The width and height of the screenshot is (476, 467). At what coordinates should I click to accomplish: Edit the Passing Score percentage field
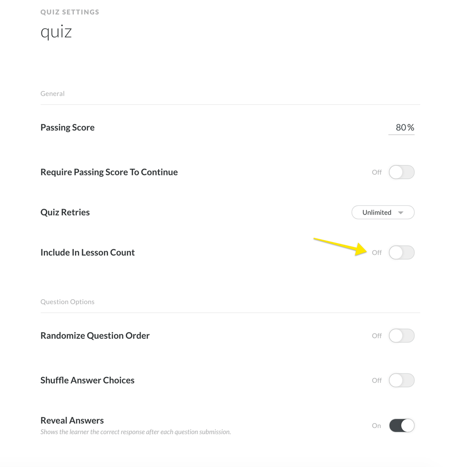pos(401,128)
